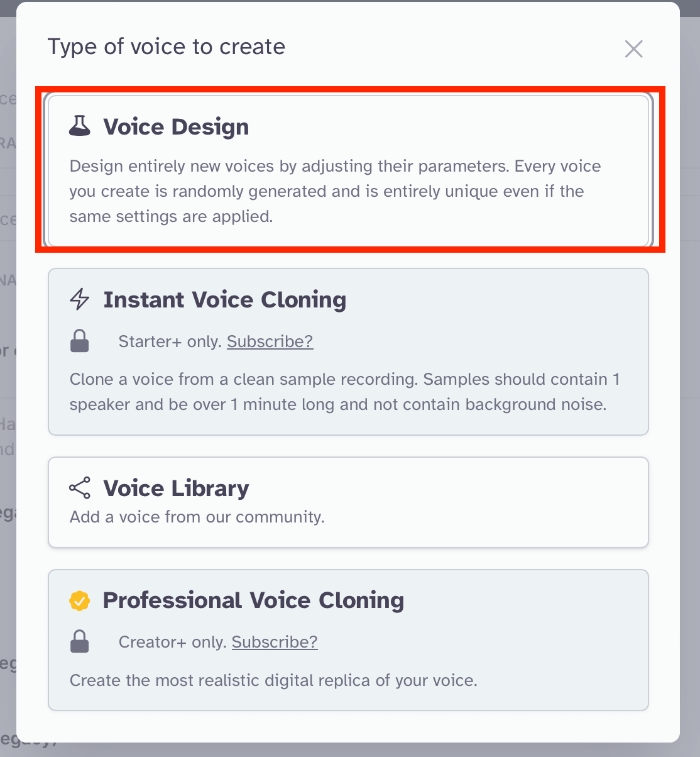Viewport: 700px width, 757px height.
Task: Click the lock icon next to Creator+ only
Action: coord(79,642)
